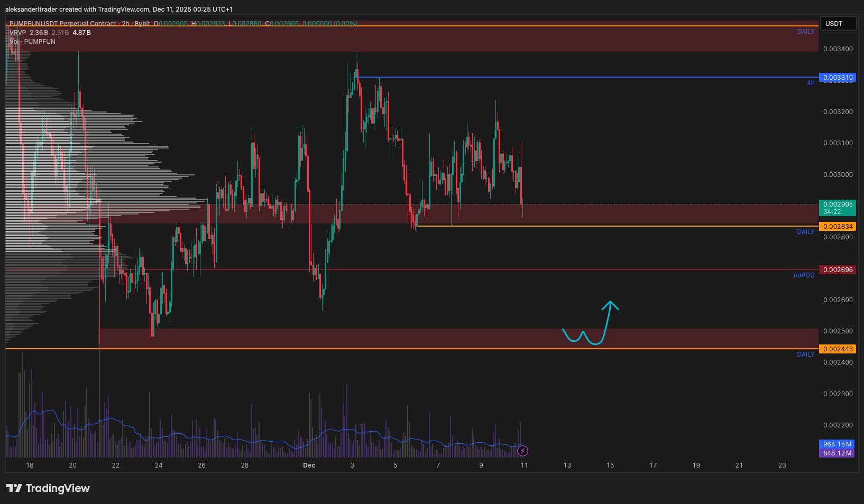Click the DAILY label below the 0.002834 line
This screenshot has height=504, width=864.
[x=806, y=232]
